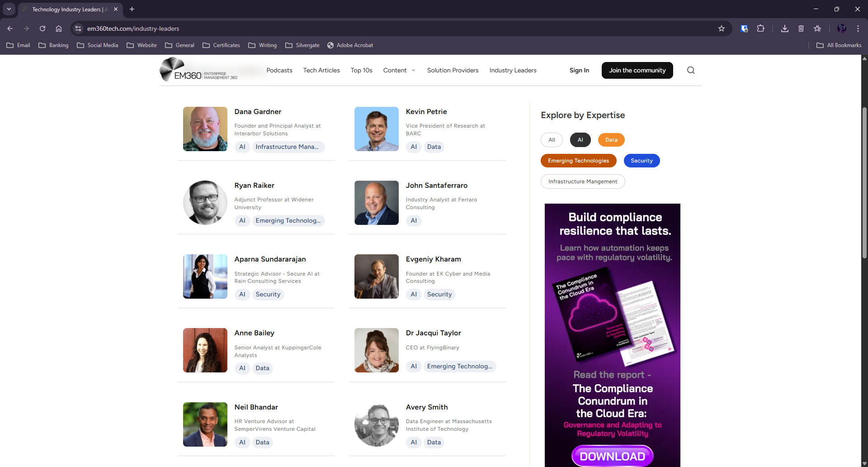This screenshot has width=868, height=467.
Task: Open the tab search chevron
Action: (9, 9)
